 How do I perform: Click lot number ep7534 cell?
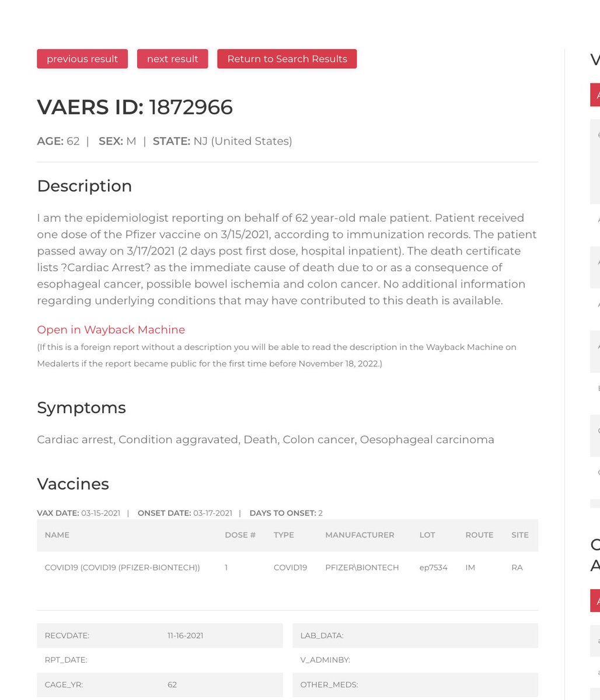433,568
